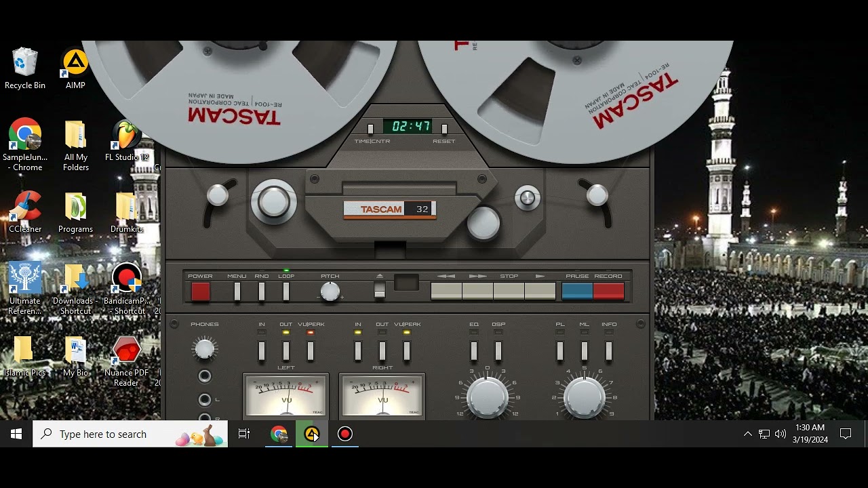Toggle the RIGHT channel VU|PEAK switch
The image size is (868, 488).
[x=407, y=351]
